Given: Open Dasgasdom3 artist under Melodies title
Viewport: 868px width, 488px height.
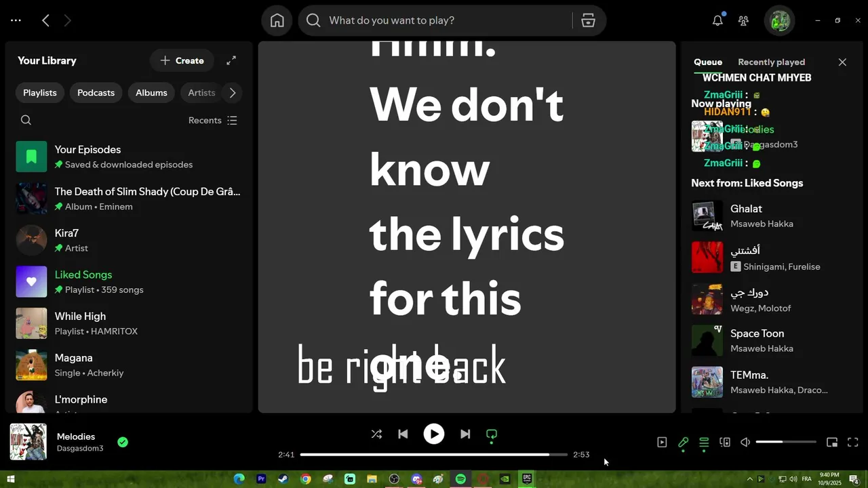Looking at the screenshot, I should (x=80, y=448).
